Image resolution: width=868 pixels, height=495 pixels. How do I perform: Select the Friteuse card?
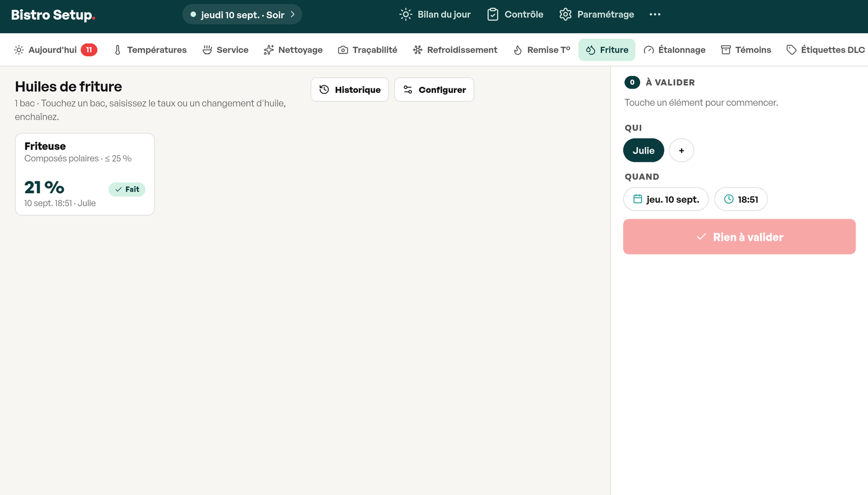pos(85,174)
